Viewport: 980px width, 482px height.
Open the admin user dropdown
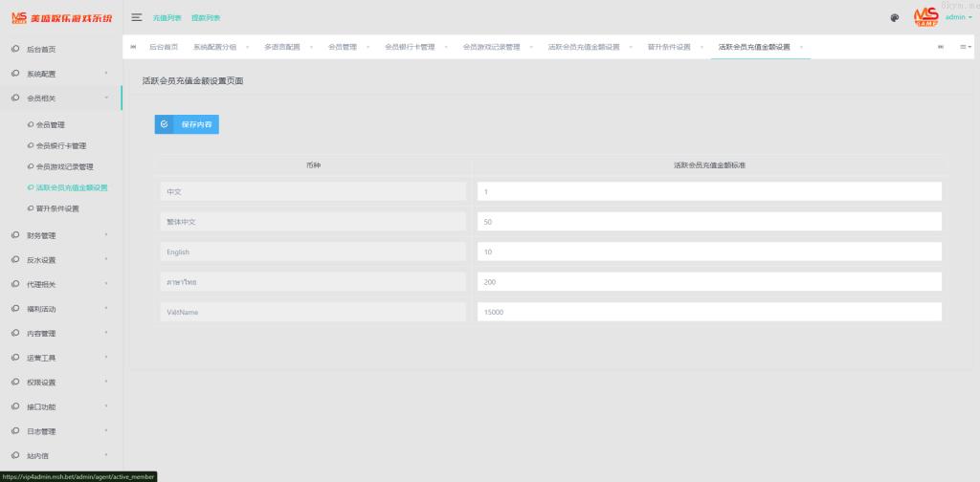pos(958,17)
